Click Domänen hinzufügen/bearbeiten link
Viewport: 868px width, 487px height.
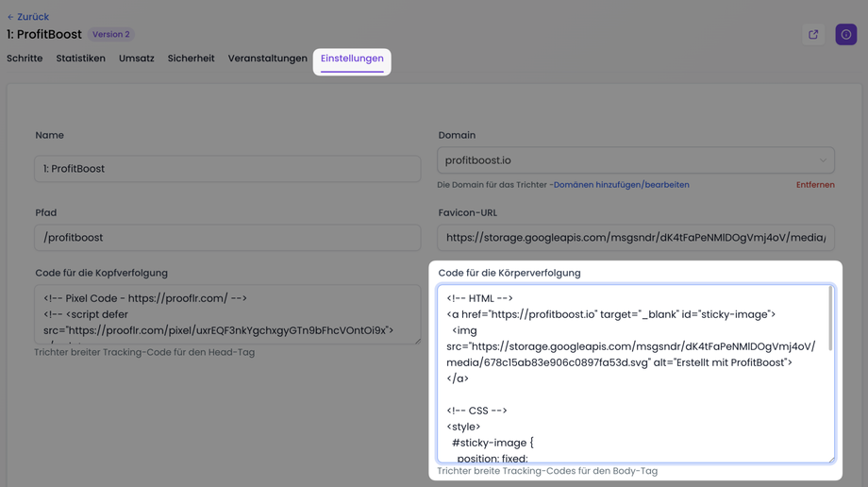click(x=621, y=185)
